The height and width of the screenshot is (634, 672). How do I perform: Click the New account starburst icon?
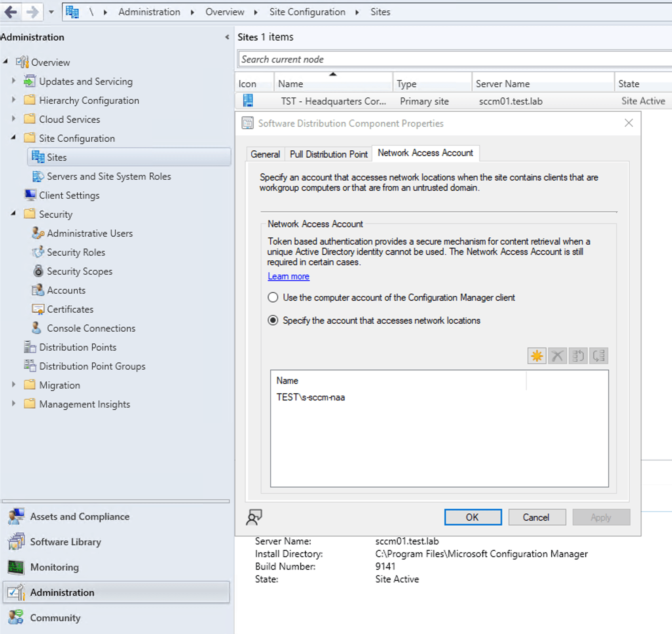[x=537, y=356]
